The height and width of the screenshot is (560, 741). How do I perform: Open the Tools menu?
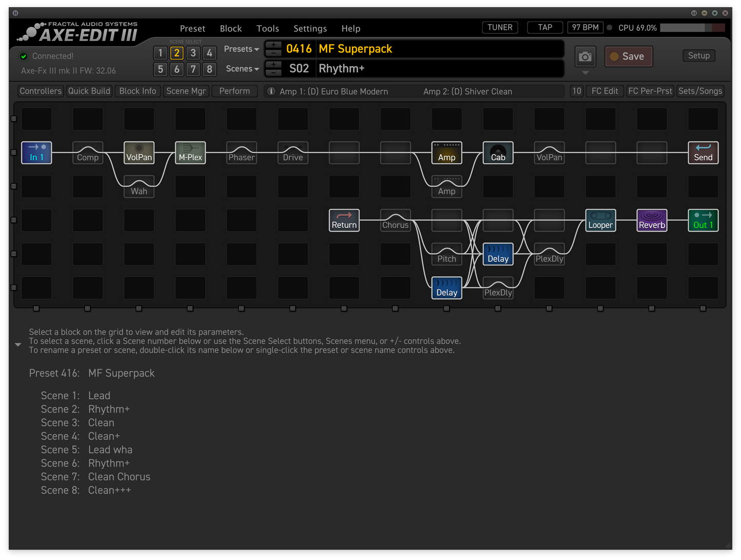pyautogui.click(x=268, y=29)
